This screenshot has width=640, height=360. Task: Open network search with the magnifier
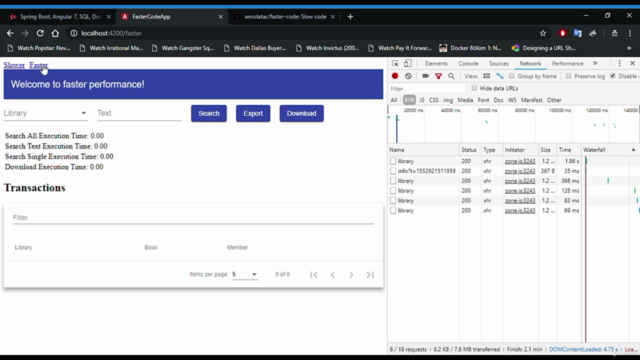451,76
